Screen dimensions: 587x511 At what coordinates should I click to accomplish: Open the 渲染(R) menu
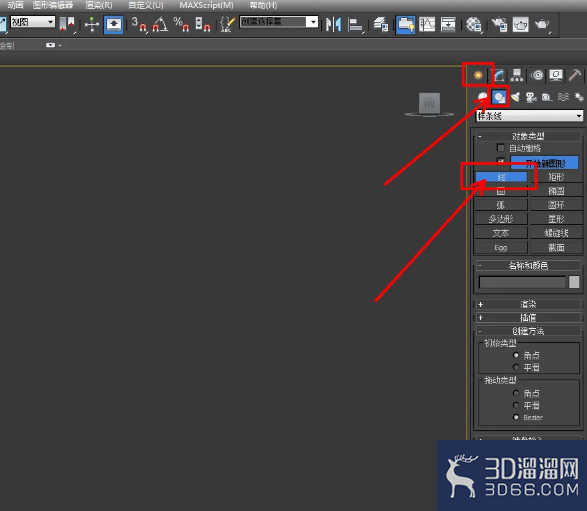point(99,5)
